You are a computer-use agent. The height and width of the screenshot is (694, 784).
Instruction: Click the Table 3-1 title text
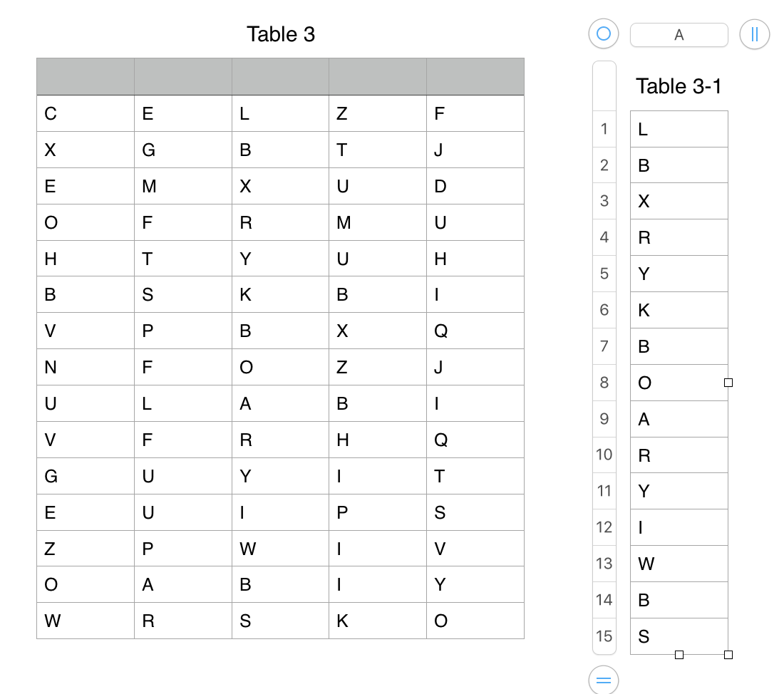tap(679, 86)
